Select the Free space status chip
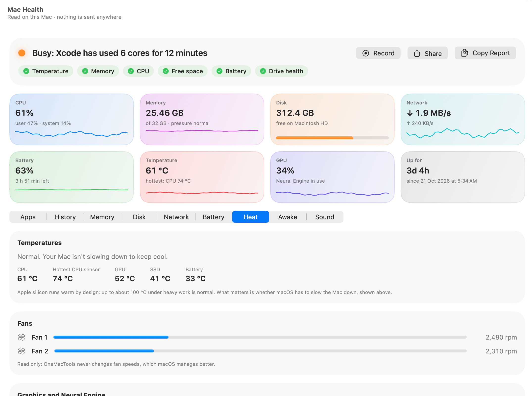 [x=183, y=71]
